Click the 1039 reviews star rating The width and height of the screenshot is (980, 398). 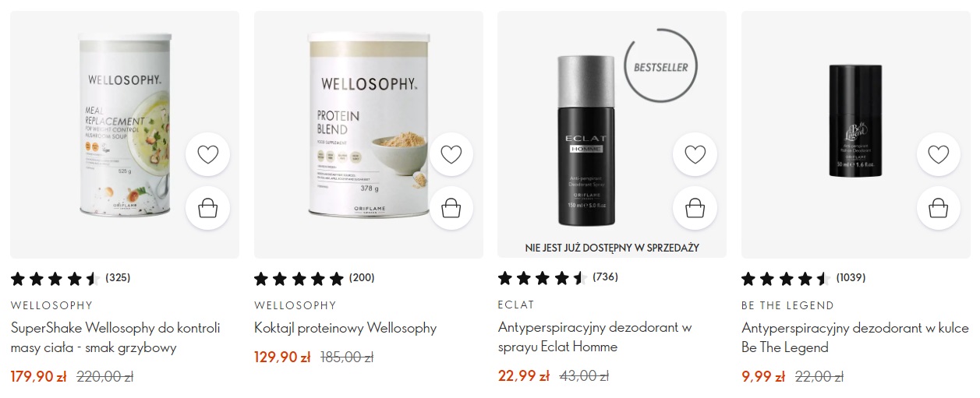point(804,278)
